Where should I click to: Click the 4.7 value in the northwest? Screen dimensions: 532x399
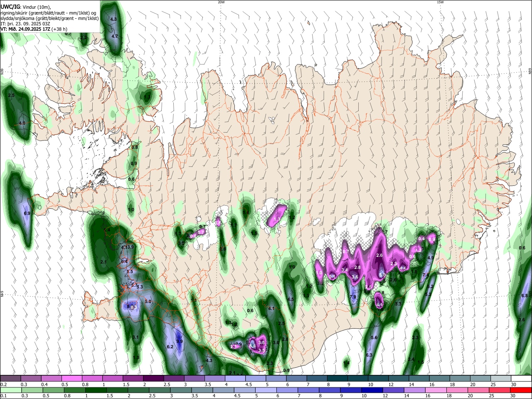[x=115, y=36]
